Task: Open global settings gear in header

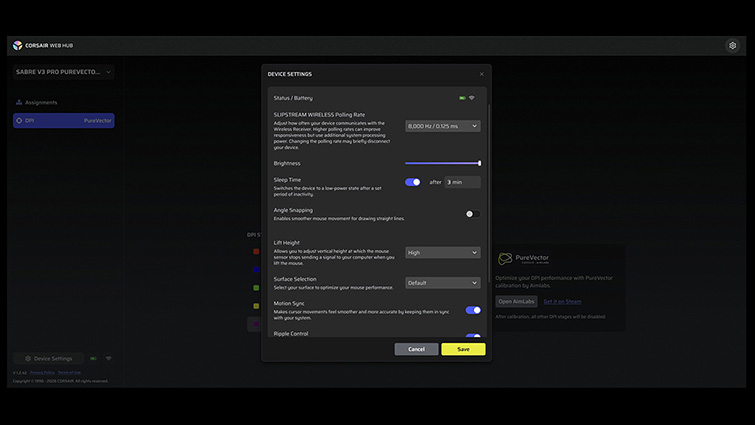Action: [732, 45]
